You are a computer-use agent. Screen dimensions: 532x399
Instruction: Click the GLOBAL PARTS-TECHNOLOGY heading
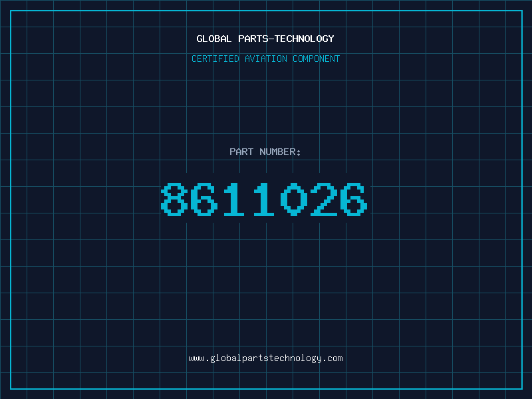point(265,39)
